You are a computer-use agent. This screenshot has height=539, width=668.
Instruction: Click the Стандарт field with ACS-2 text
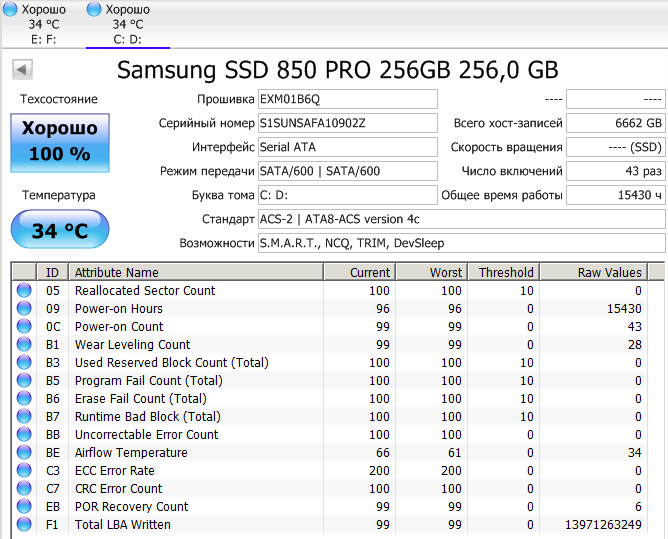click(462, 219)
